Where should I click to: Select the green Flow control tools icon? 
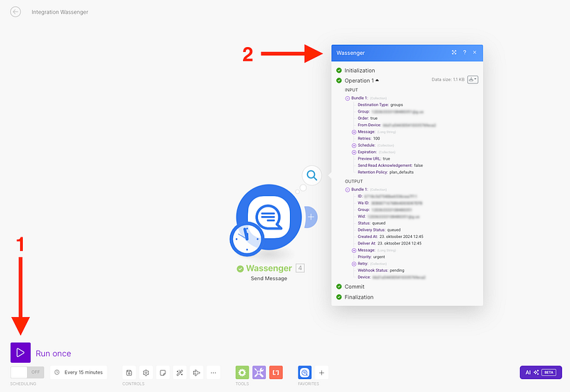242,372
